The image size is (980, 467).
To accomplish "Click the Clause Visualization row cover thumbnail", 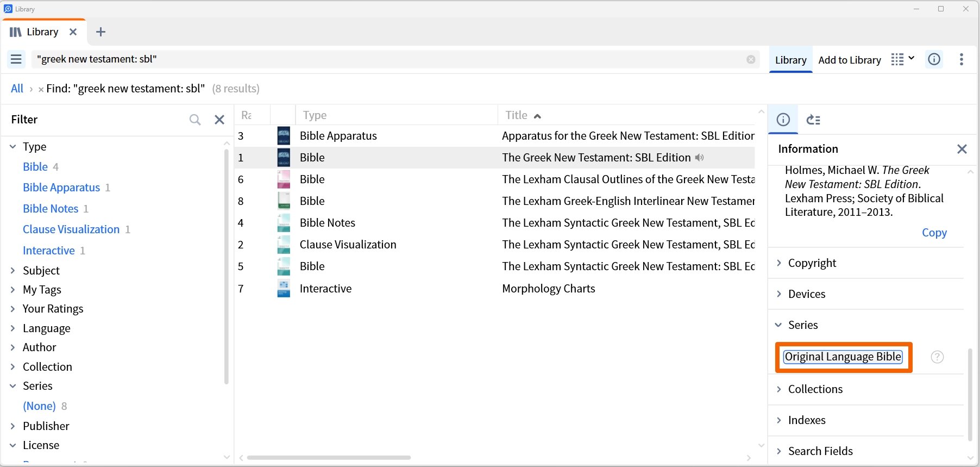I will click(x=284, y=245).
